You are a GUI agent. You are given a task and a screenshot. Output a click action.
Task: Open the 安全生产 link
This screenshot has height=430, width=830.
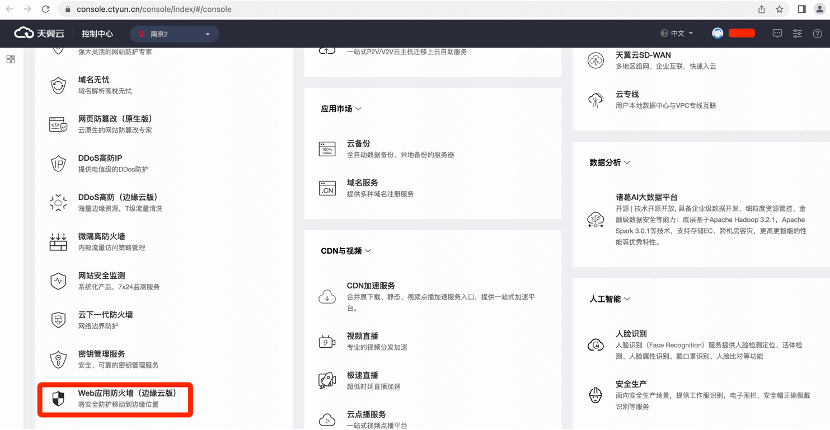click(631, 383)
